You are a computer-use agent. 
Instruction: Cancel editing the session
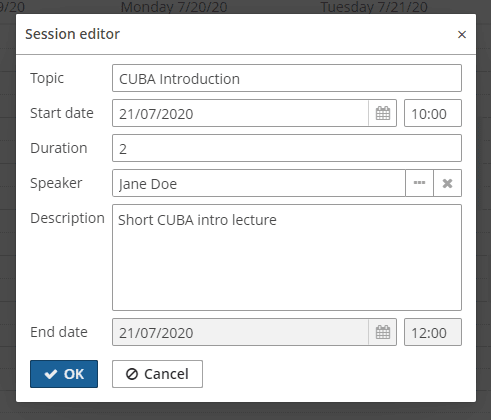157,374
